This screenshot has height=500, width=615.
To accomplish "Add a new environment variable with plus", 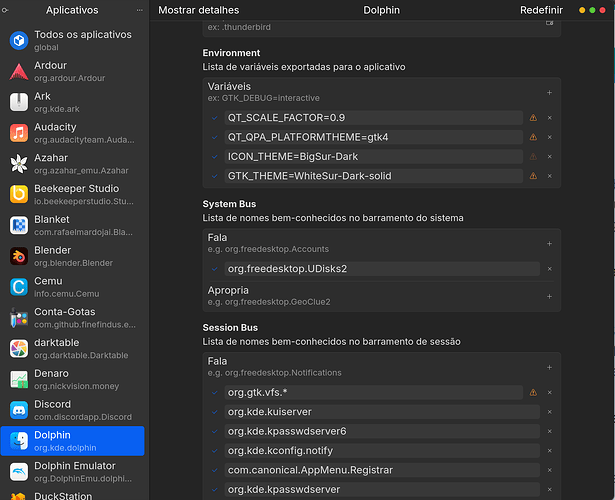I will click(x=549, y=93).
